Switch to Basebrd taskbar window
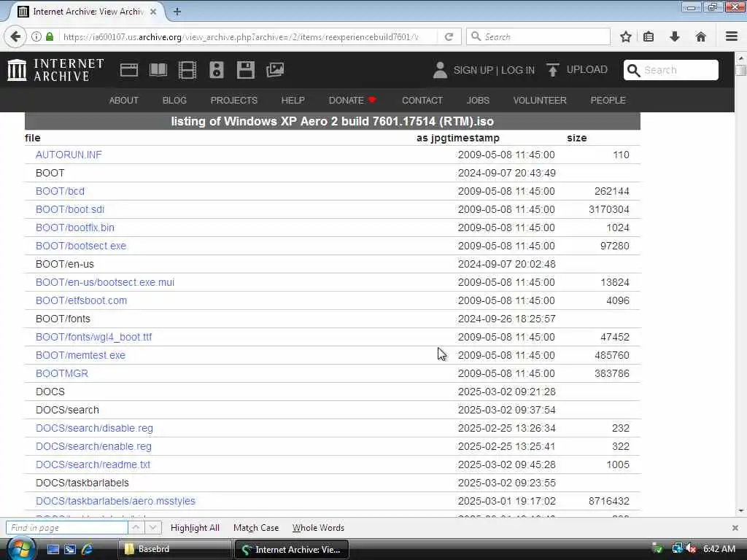 click(174, 549)
